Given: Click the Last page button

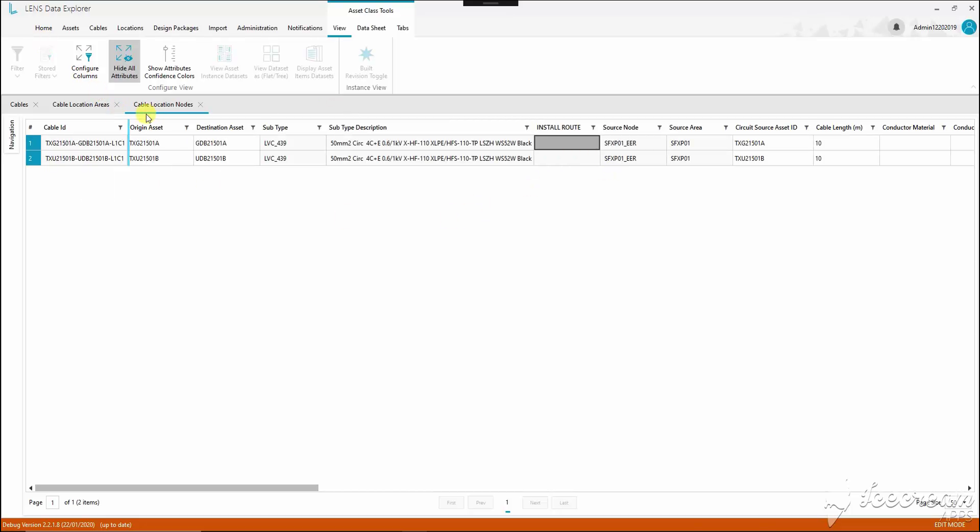Looking at the screenshot, I should pyautogui.click(x=563, y=503).
